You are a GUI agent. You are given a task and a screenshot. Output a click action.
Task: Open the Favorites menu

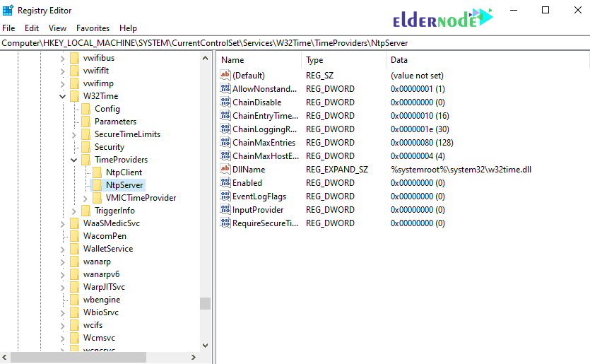(x=93, y=28)
